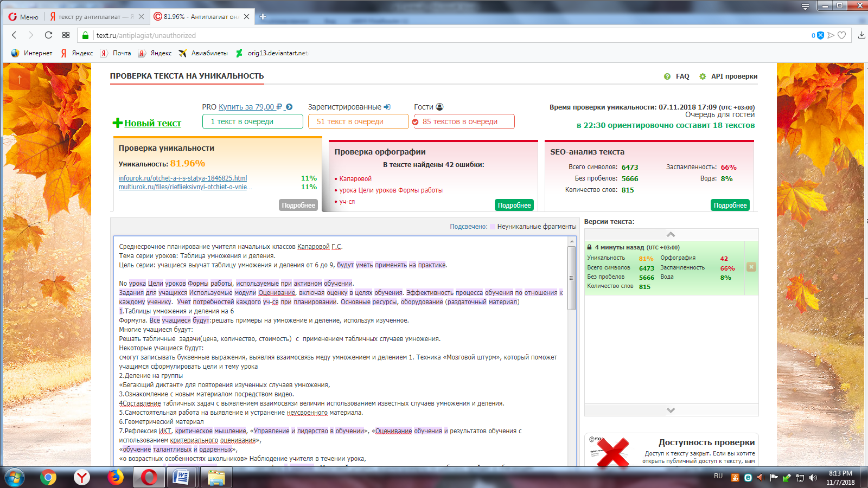Focus the address bar with text.ru URL
The image size is (868, 488).
pyautogui.click(x=445, y=35)
